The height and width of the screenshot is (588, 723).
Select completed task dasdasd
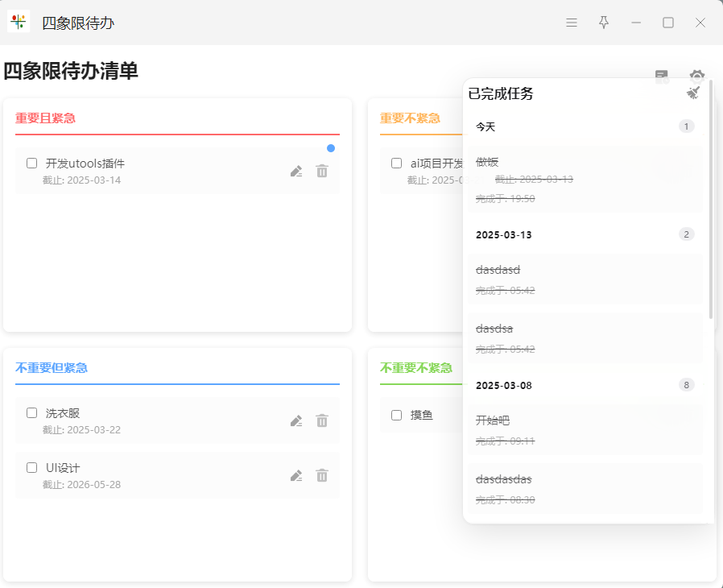coord(585,279)
